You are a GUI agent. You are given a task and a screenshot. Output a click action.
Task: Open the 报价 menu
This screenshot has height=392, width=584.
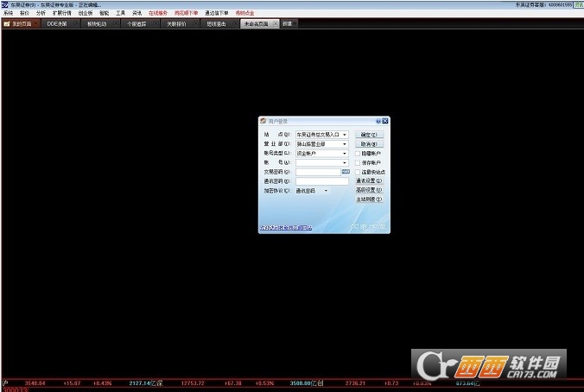coord(24,13)
